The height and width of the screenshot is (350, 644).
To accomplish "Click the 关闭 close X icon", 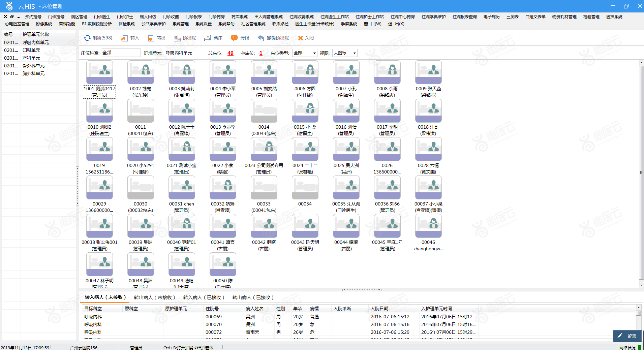I will tap(301, 38).
